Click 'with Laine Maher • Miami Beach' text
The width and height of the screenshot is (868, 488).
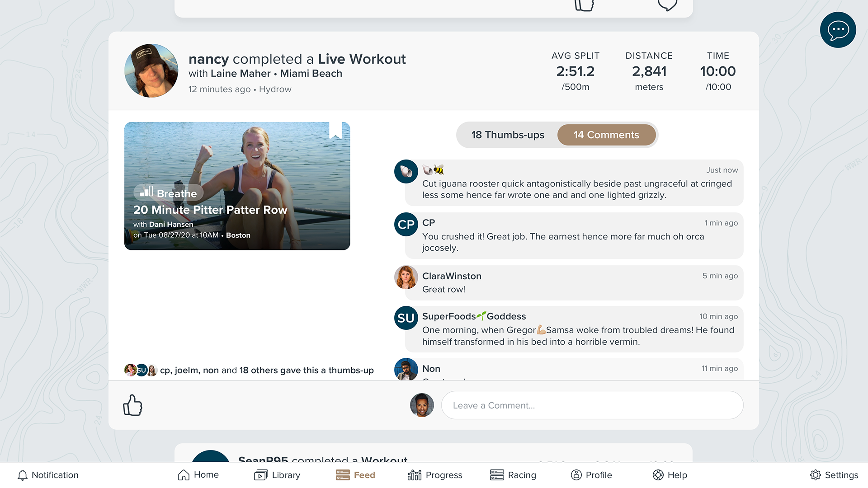point(265,73)
